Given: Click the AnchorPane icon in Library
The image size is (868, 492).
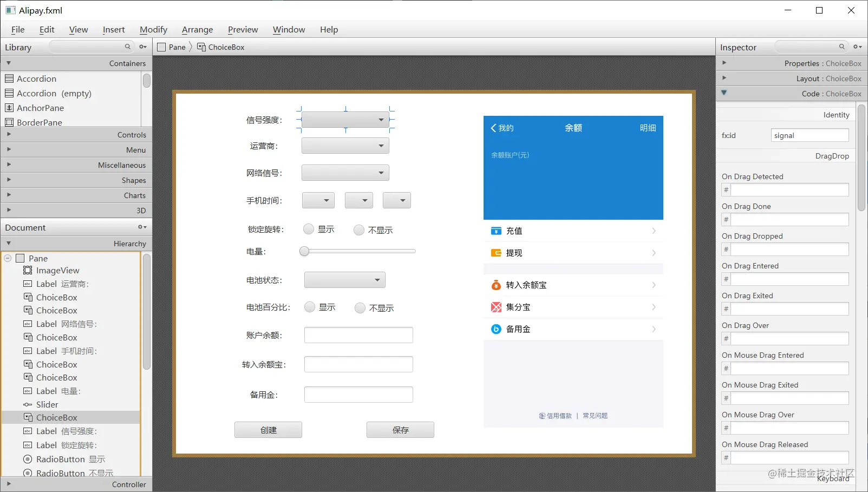Looking at the screenshot, I should pos(9,108).
